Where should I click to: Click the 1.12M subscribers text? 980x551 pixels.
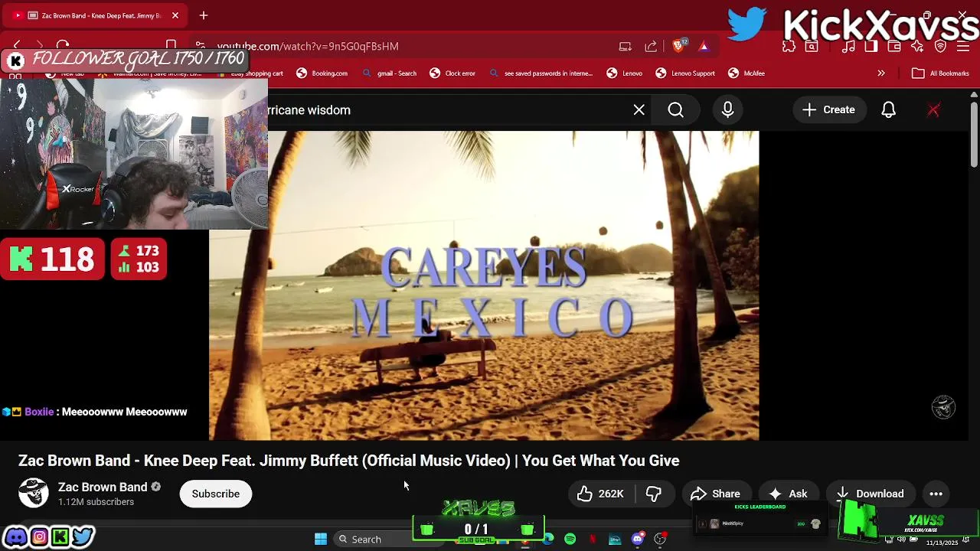[x=96, y=502]
